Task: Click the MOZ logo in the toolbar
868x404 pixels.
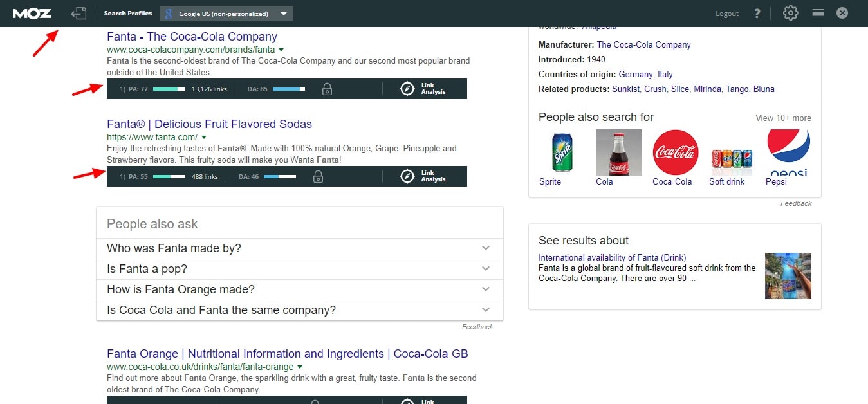Action: click(x=32, y=13)
